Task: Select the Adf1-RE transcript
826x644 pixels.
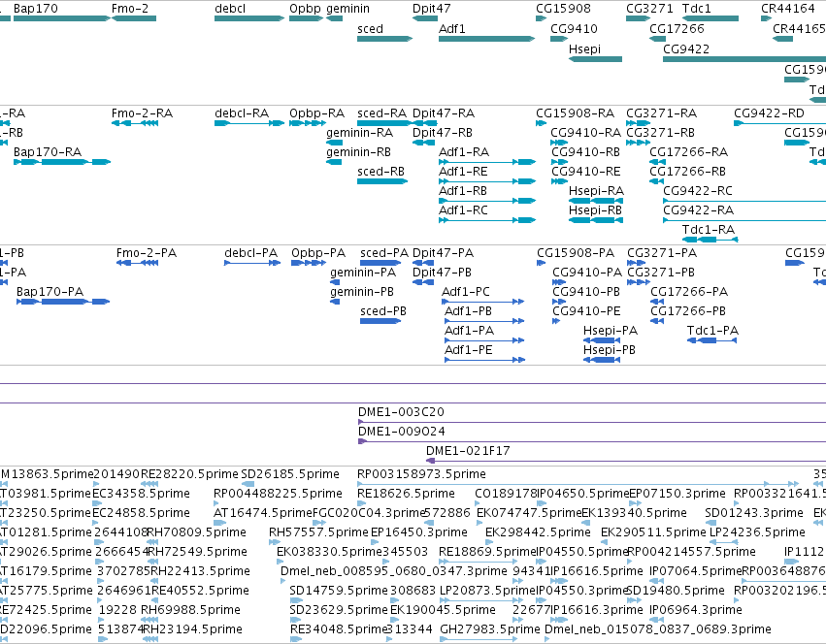Action: (487, 181)
